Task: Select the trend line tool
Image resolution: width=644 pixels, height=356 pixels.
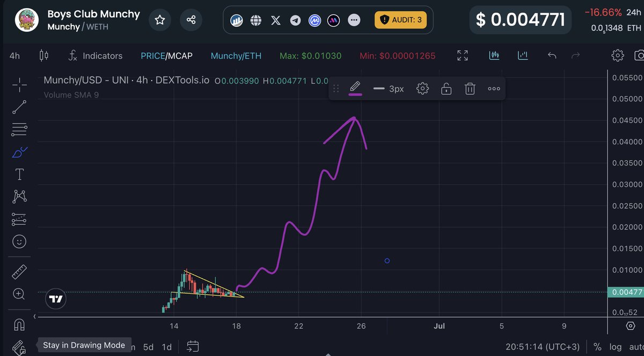Action: click(x=19, y=107)
